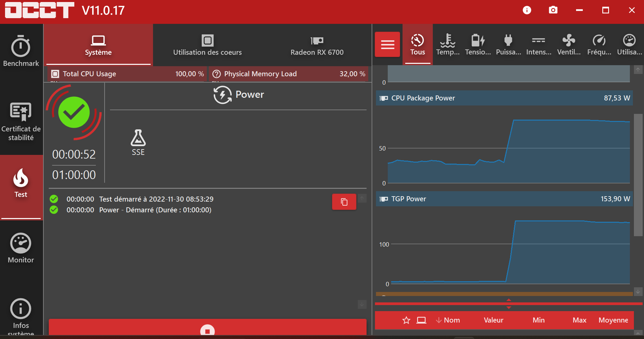Click the 87,53 W value

point(617,98)
